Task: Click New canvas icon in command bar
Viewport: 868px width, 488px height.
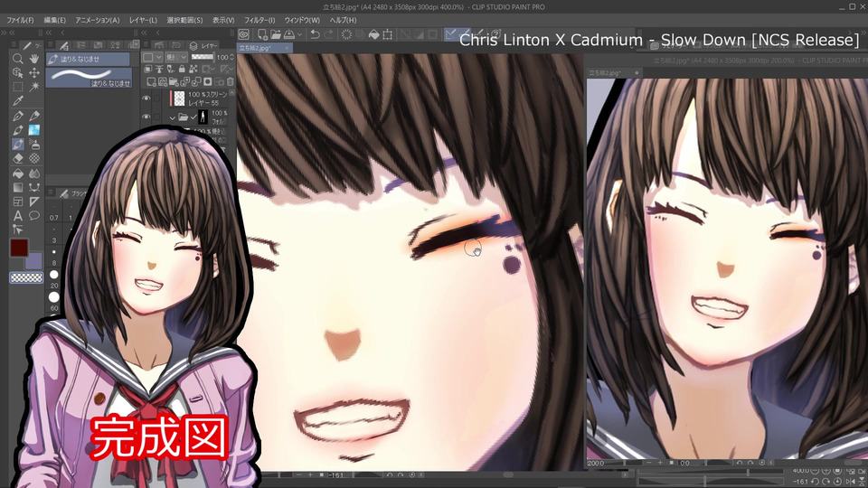Action: [262, 34]
